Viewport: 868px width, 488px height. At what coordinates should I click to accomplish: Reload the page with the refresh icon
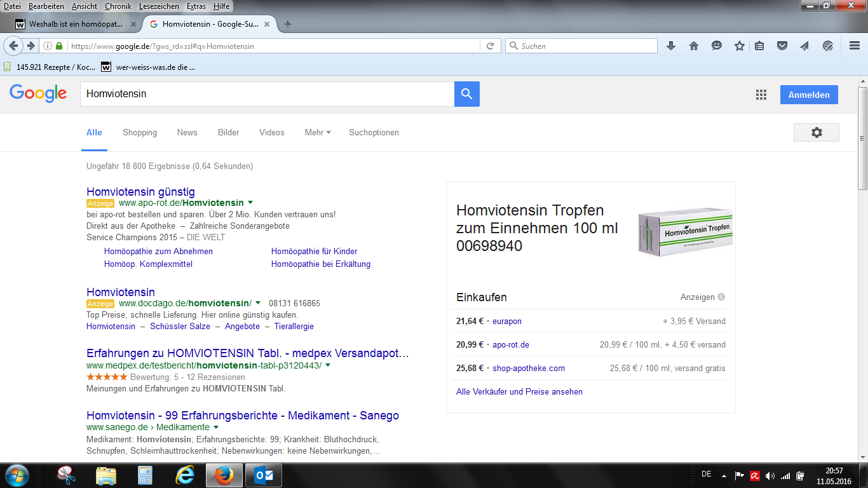tap(490, 46)
